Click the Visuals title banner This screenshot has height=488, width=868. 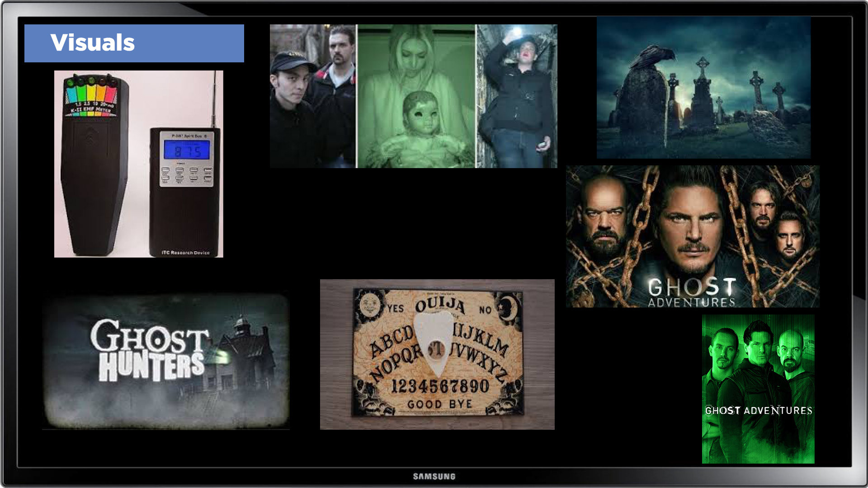pos(134,43)
